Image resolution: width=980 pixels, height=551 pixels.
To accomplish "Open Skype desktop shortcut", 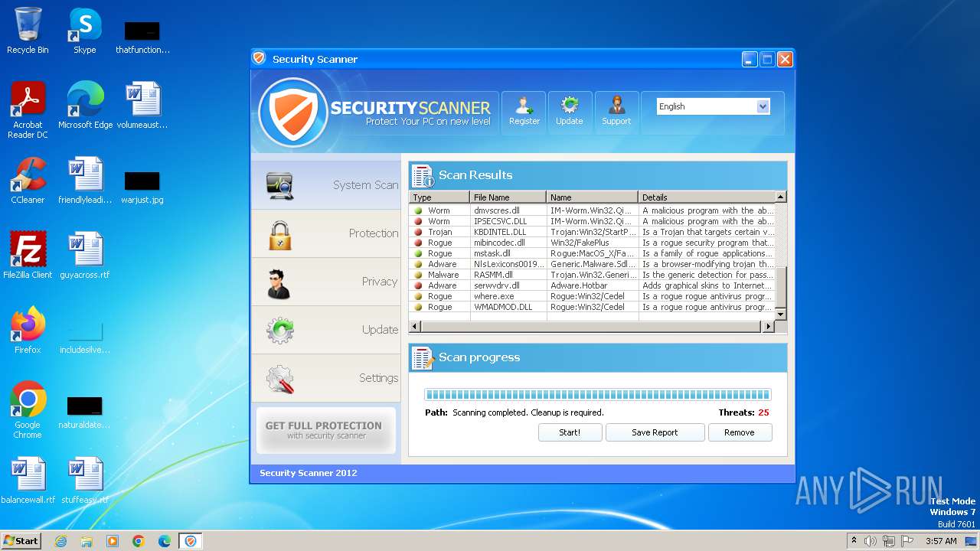I will (x=84, y=31).
